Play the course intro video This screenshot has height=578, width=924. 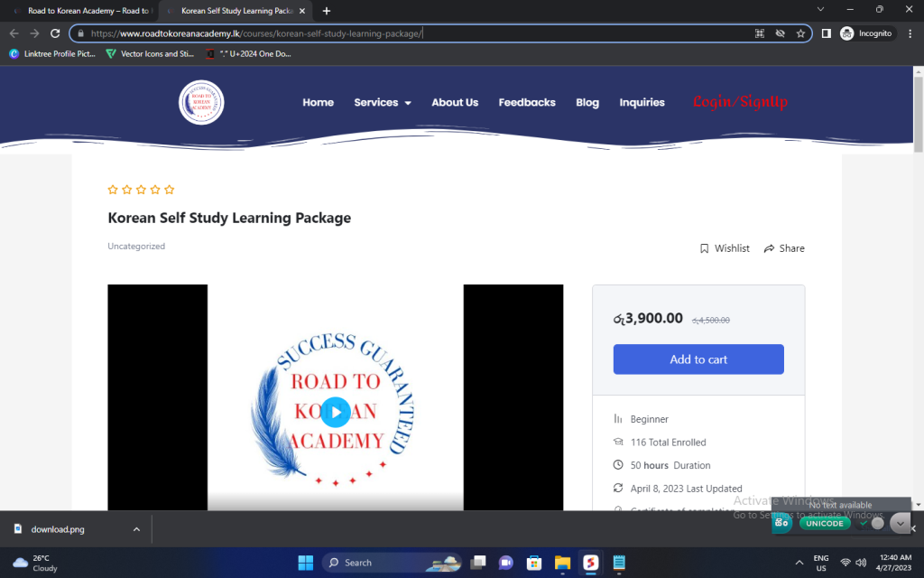335,413
